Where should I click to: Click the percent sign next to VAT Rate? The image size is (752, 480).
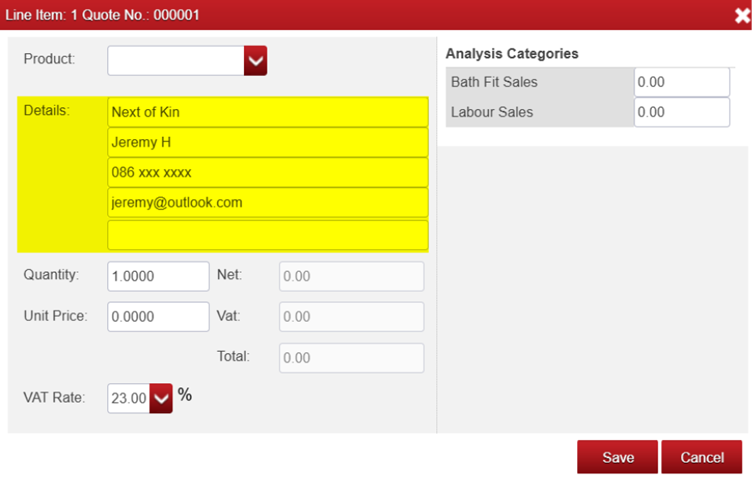(x=185, y=395)
